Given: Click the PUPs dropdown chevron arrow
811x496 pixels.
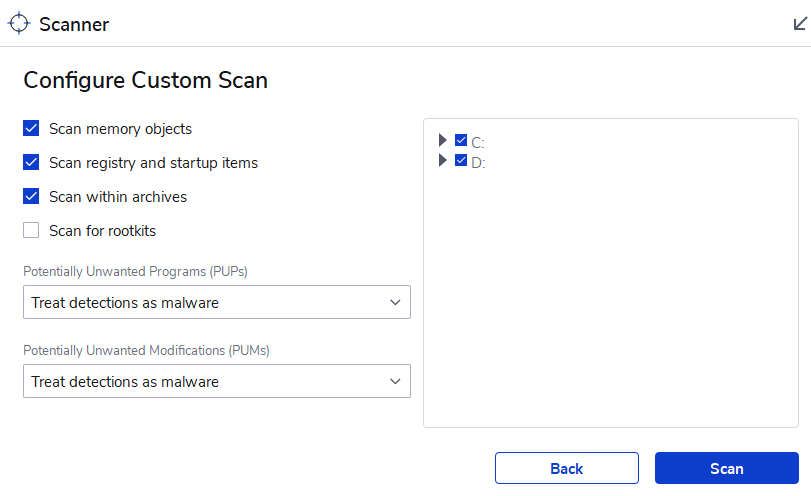Looking at the screenshot, I should 394,302.
